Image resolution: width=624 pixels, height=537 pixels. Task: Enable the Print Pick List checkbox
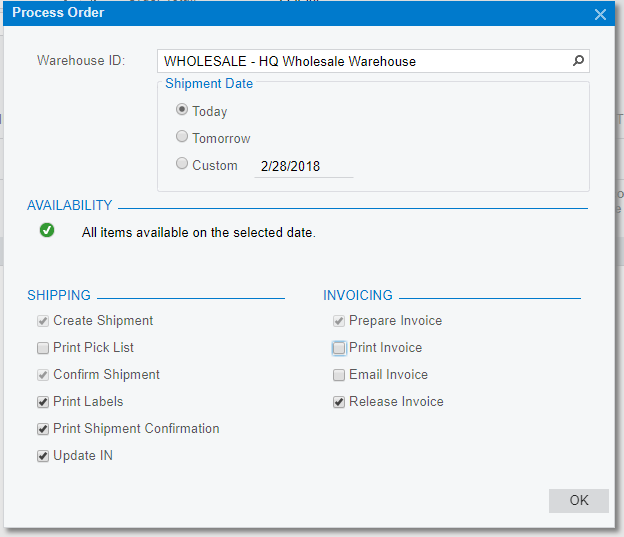click(x=43, y=348)
